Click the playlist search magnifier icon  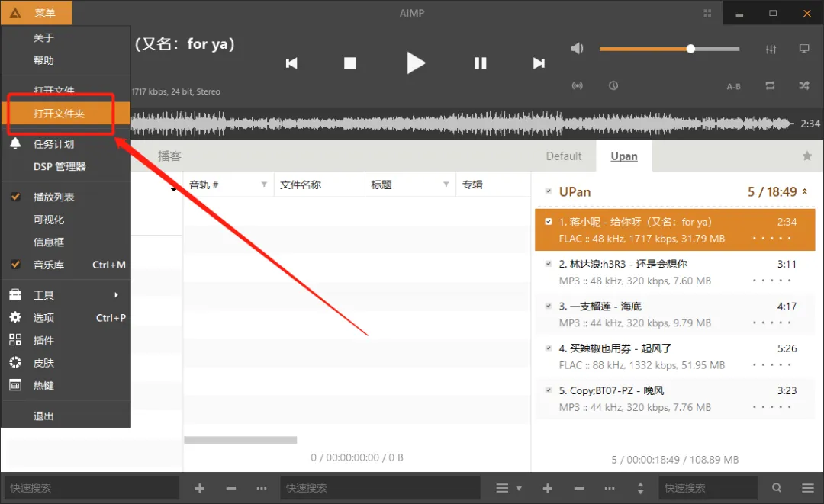777,488
